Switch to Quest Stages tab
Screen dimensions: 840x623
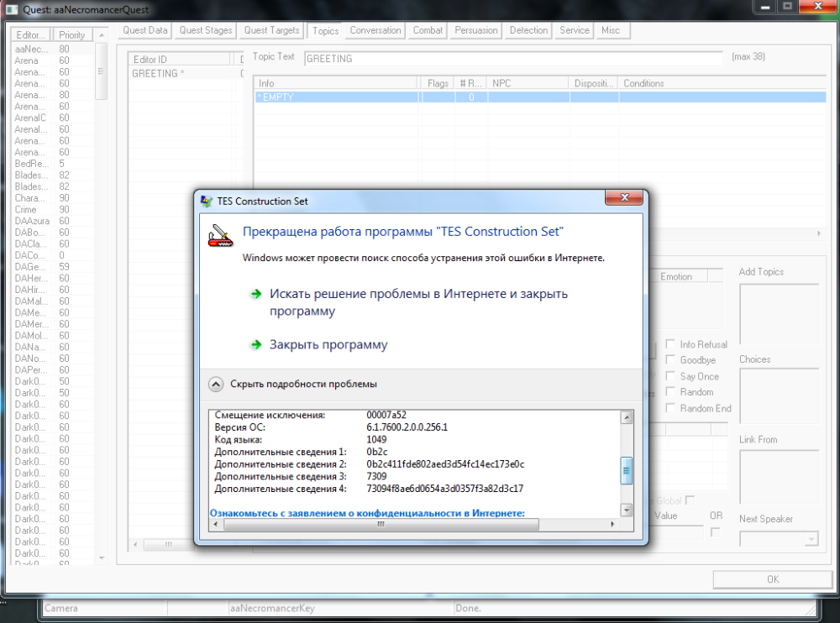coord(206,30)
